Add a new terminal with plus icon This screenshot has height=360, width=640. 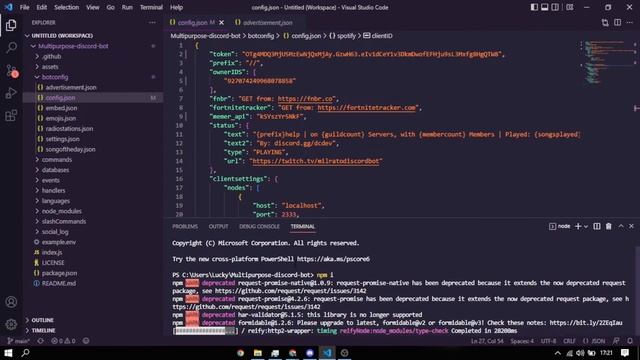pos(578,226)
